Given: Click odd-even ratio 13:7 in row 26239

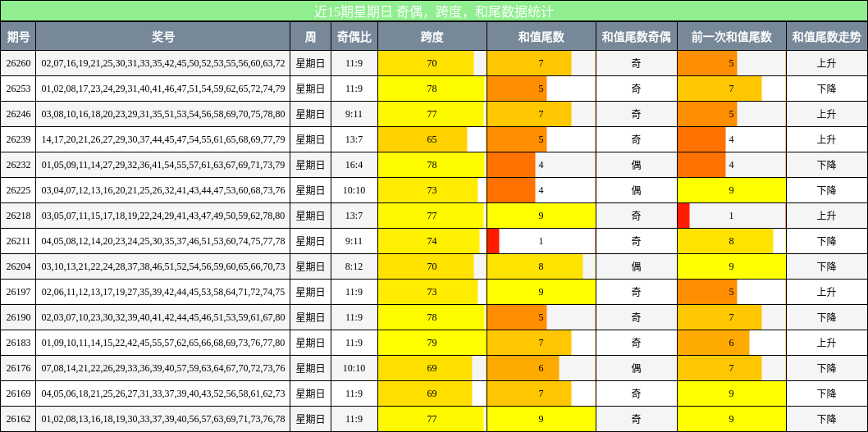Looking at the screenshot, I should (354, 139).
